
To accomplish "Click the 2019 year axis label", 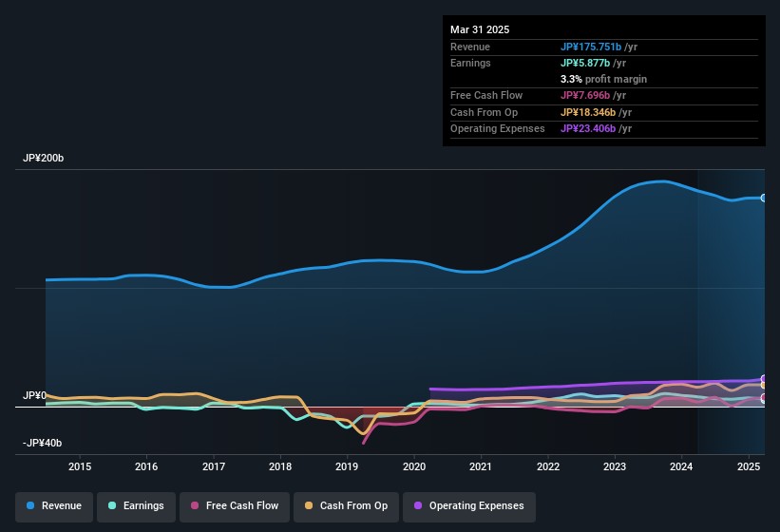I will (347, 466).
